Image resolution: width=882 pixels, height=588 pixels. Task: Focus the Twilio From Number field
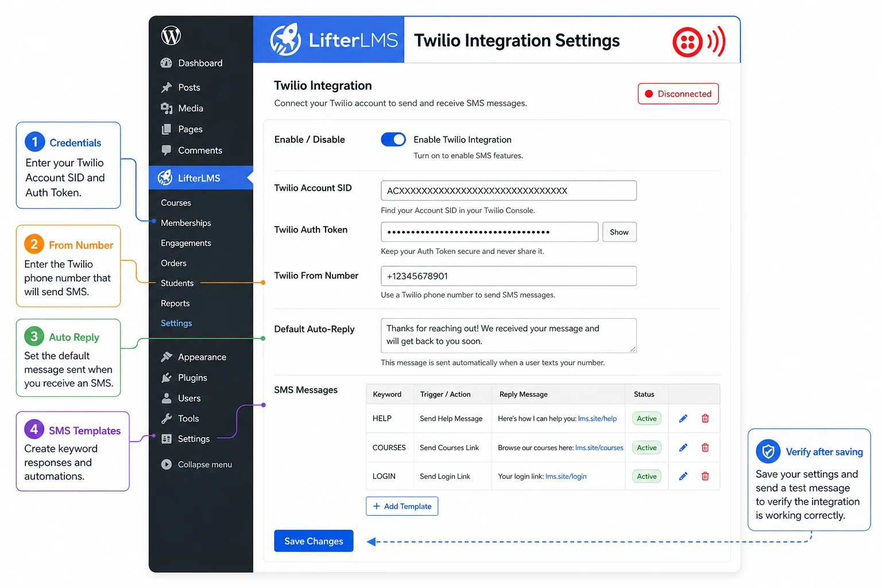click(x=508, y=276)
